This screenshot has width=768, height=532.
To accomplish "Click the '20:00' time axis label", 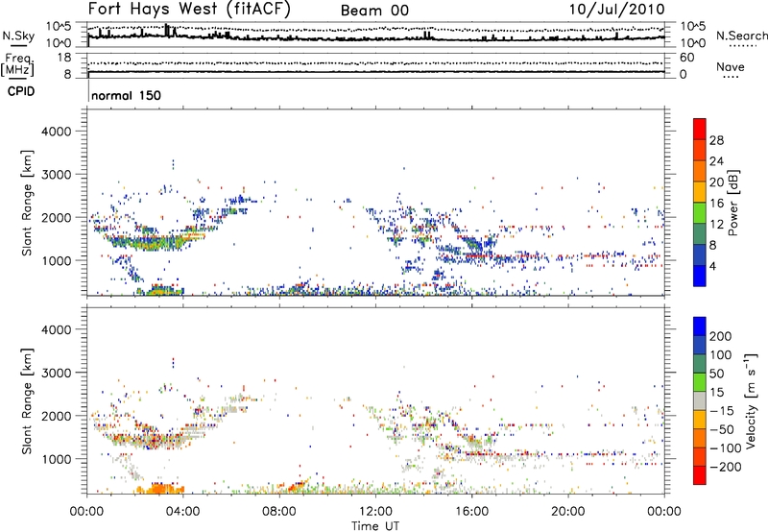I will (x=567, y=512).
